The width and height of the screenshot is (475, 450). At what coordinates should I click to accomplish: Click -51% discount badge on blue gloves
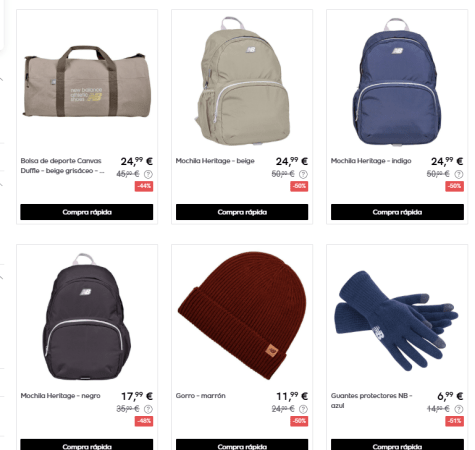tap(455, 421)
